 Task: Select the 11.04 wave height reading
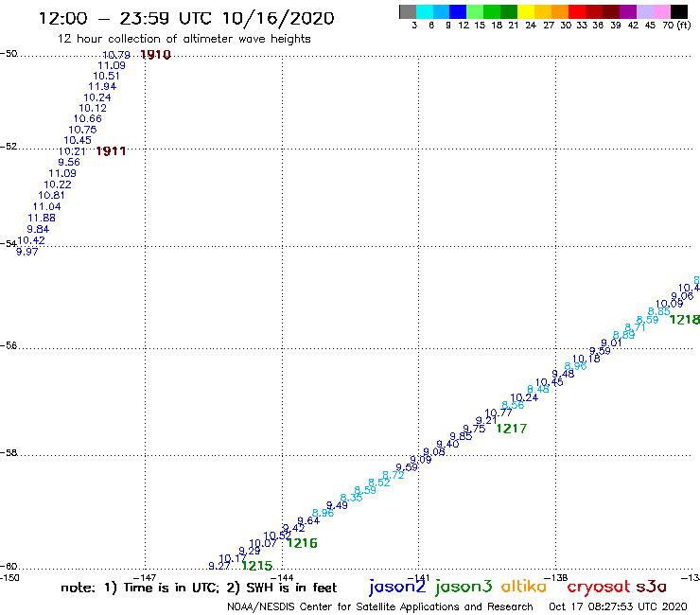(x=47, y=206)
